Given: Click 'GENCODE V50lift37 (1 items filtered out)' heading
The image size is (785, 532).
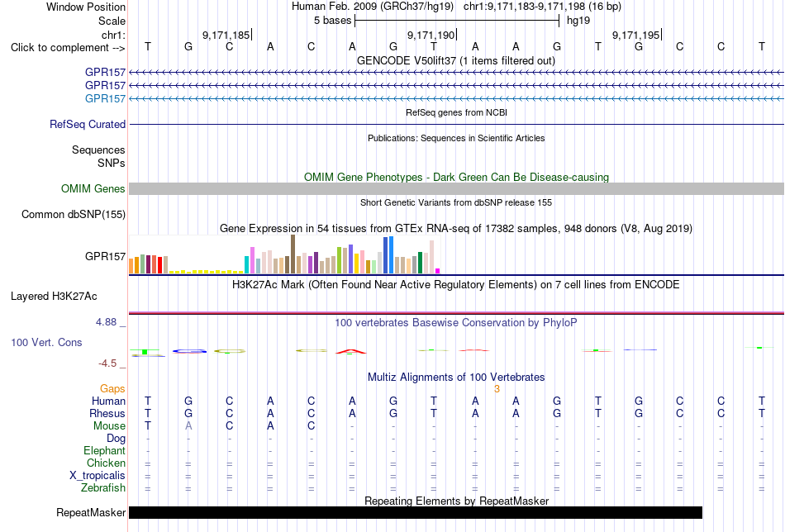Looking at the screenshot, I should (x=456, y=60).
